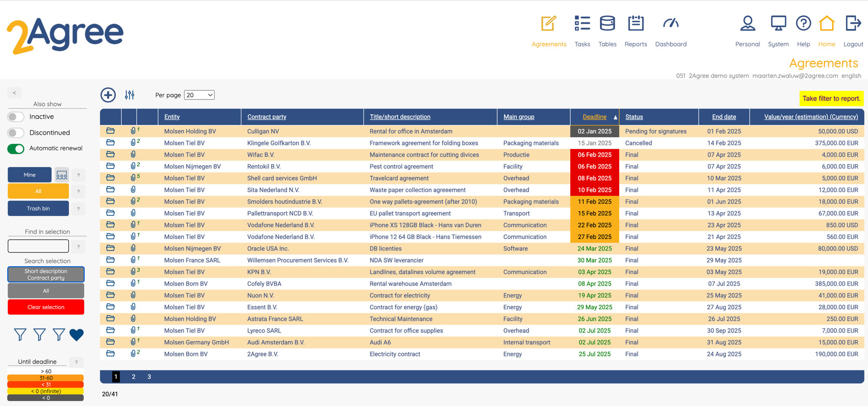Viewport: 868px width, 406px height.
Task: Show Mine agreements
Action: pos(30,175)
